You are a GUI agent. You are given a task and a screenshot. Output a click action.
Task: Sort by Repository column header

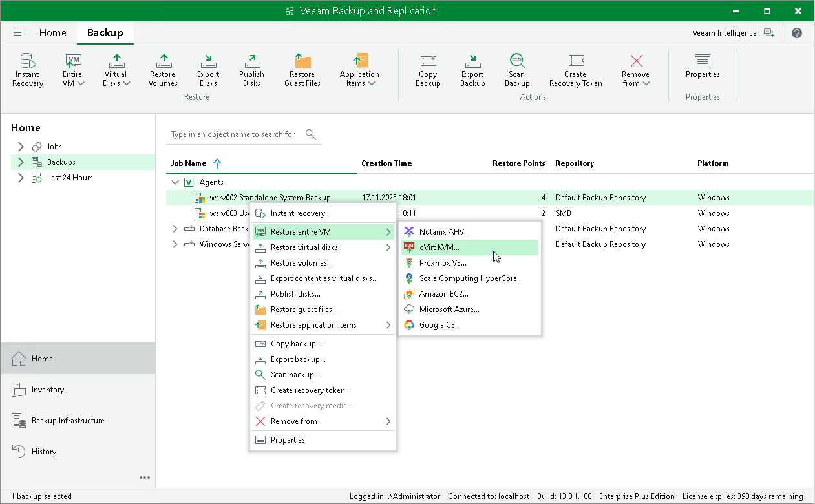coord(575,163)
